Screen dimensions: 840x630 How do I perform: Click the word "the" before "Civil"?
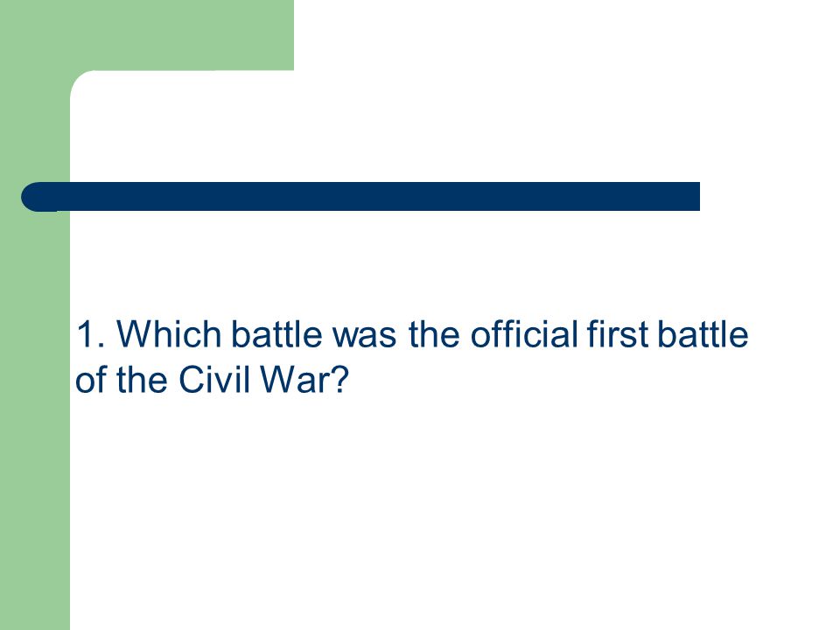pos(142,380)
